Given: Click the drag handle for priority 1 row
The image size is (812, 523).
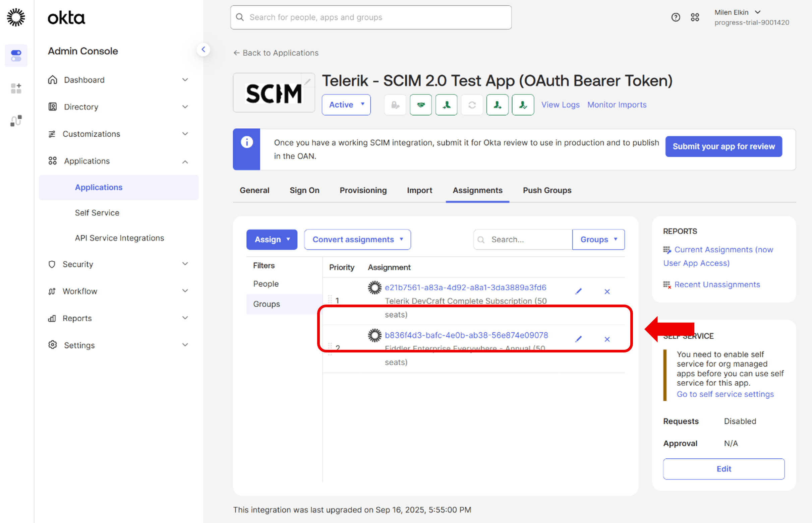Looking at the screenshot, I should tap(330, 300).
